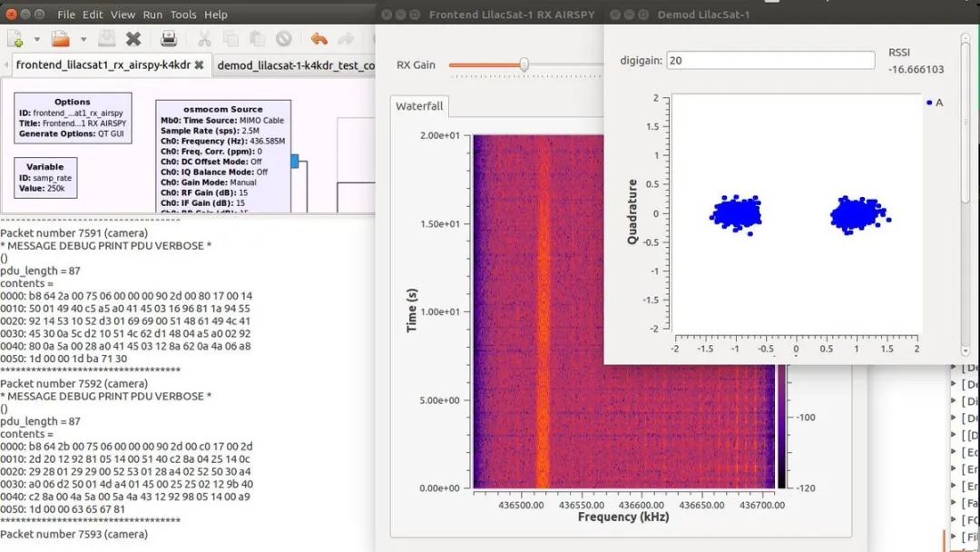Screen dimensions: 980x552
Task: Open dropdown arrow beside new flowgraph icon
Action: pos(37,39)
